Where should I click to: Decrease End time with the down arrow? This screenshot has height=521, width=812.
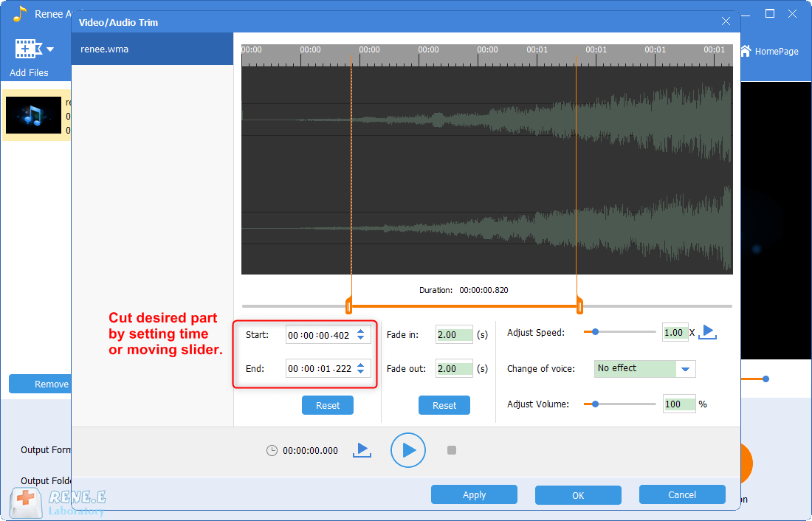pyautogui.click(x=361, y=372)
